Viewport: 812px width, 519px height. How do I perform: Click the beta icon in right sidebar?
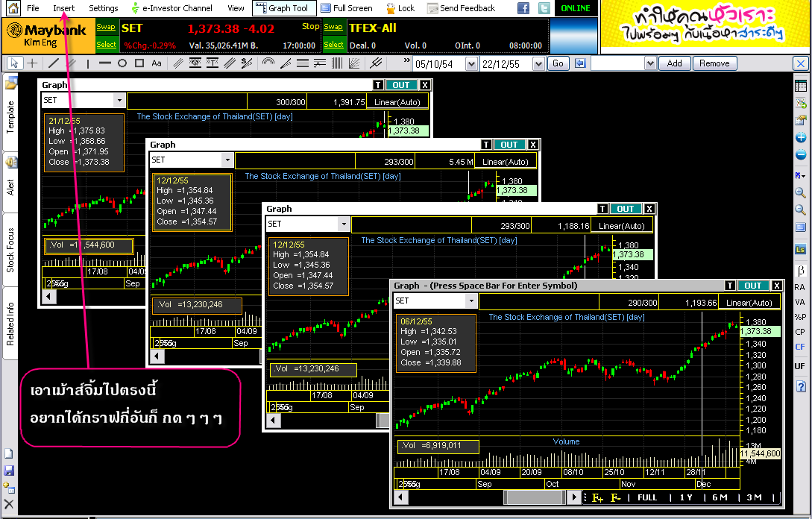click(x=801, y=271)
